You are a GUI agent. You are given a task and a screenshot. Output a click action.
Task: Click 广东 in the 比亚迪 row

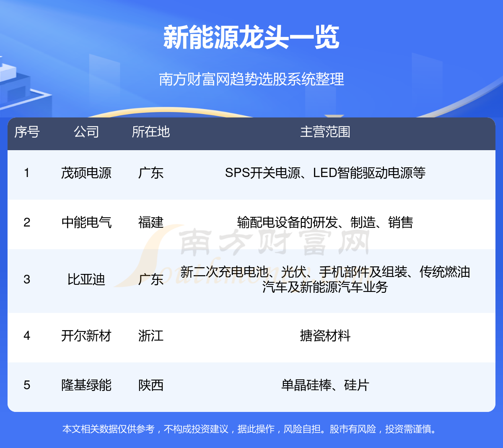[151, 279]
